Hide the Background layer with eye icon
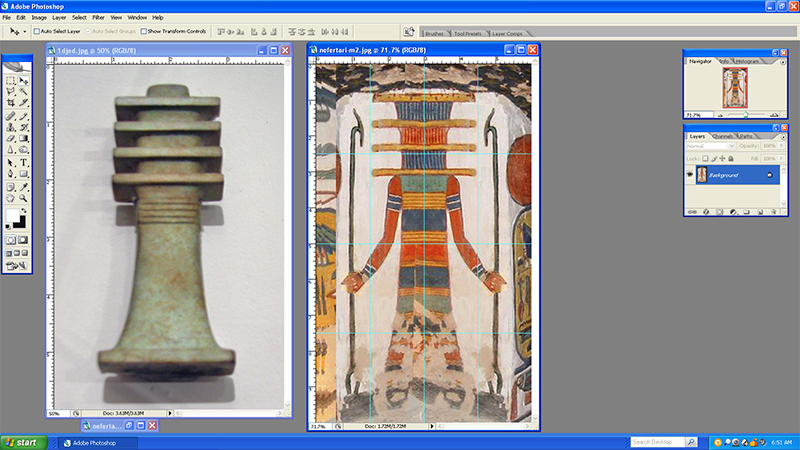Image resolution: width=800 pixels, height=450 pixels. 690,175
